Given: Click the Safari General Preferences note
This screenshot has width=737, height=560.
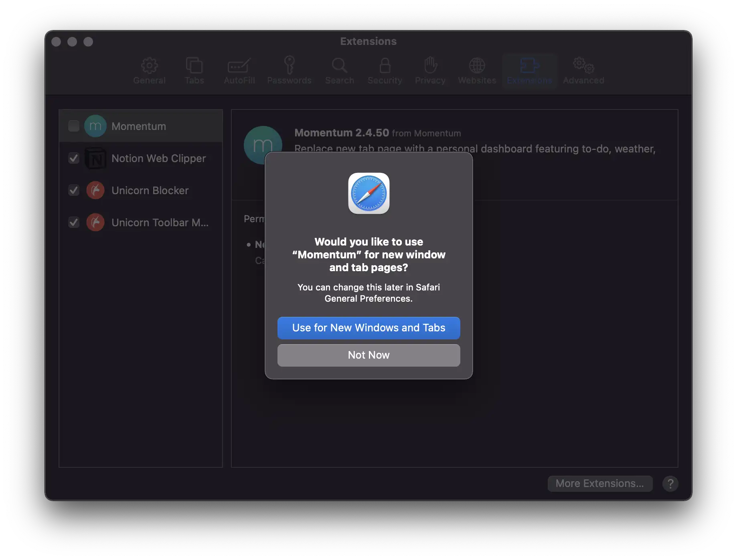Looking at the screenshot, I should [x=368, y=293].
